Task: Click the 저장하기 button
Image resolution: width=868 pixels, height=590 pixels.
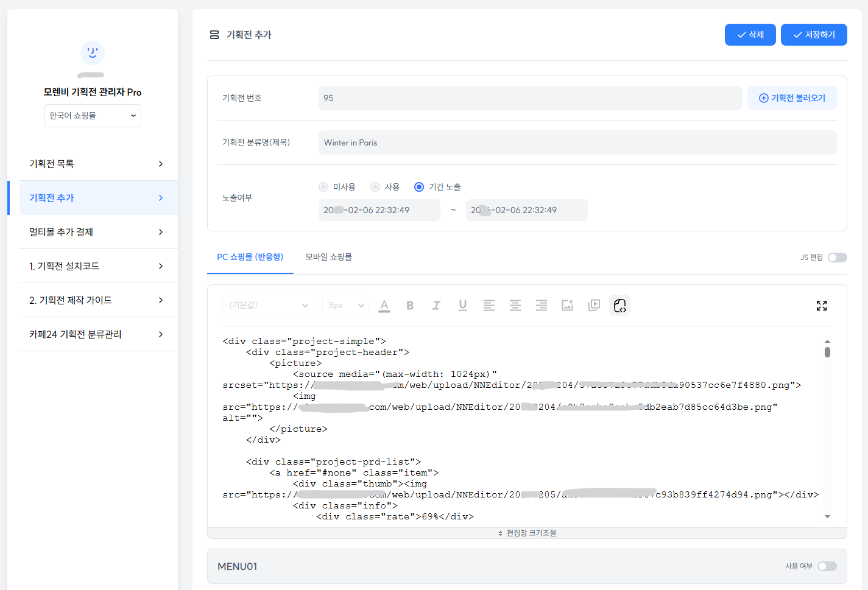Action: (x=813, y=35)
